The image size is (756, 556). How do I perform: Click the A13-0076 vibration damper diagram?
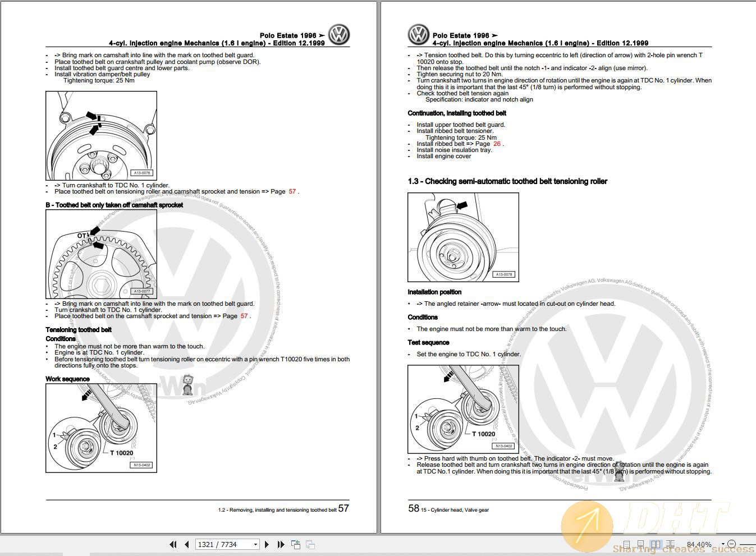point(101,136)
